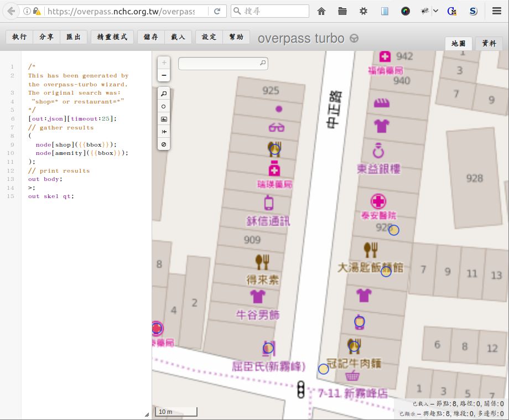
Task: Save the query with 儲存
Action: 151,37
